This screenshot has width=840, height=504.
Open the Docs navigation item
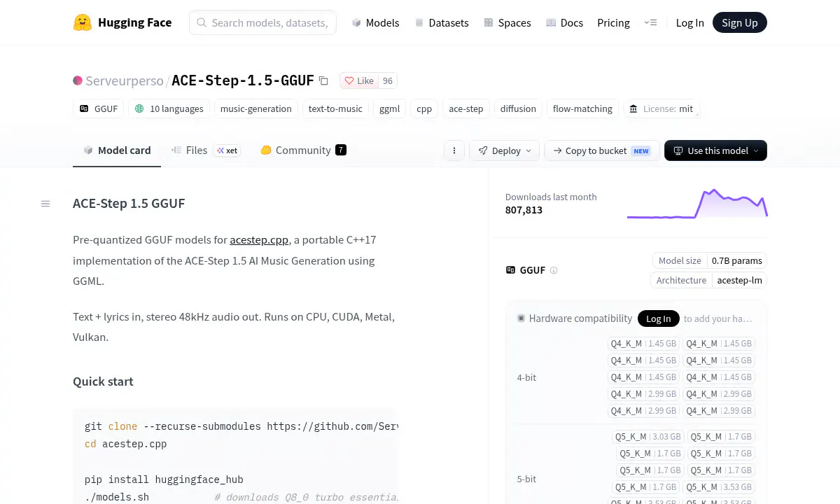coord(564,22)
